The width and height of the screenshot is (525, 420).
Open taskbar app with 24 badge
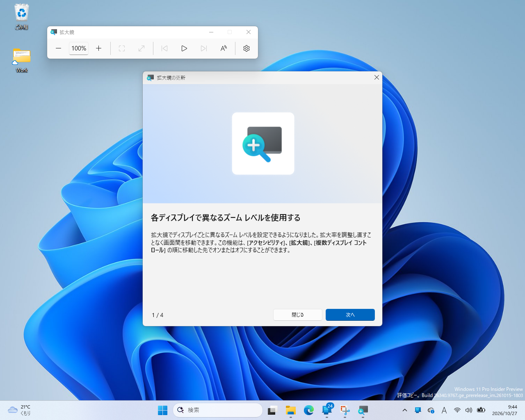tap(327, 410)
